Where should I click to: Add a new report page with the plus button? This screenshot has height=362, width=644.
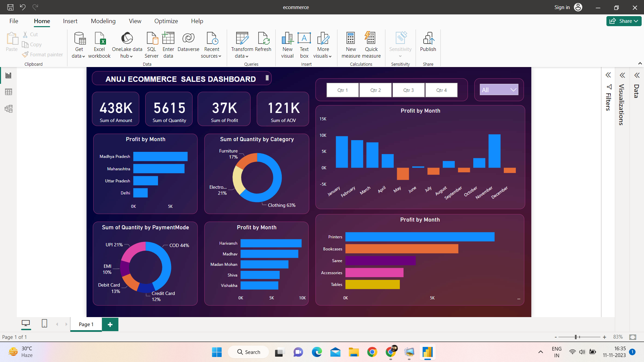click(x=110, y=324)
